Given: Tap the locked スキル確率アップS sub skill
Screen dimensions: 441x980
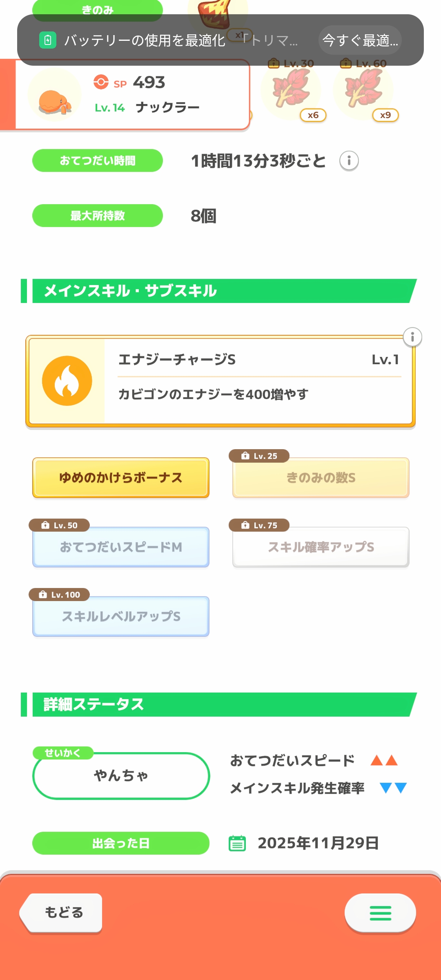Looking at the screenshot, I should point(321,547).
